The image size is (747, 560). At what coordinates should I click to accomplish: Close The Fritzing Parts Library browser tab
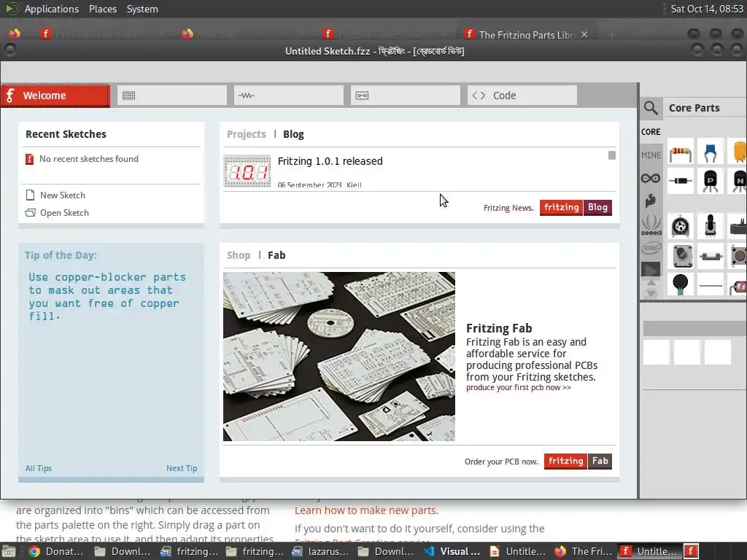pyautogui.click(x=584, y=35)
